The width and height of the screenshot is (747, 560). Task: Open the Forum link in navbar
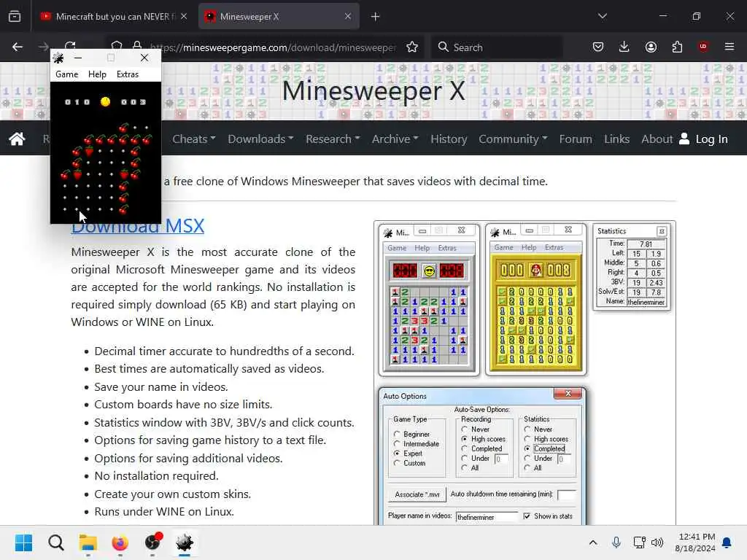pyautogui.click(x=576, y=139)
